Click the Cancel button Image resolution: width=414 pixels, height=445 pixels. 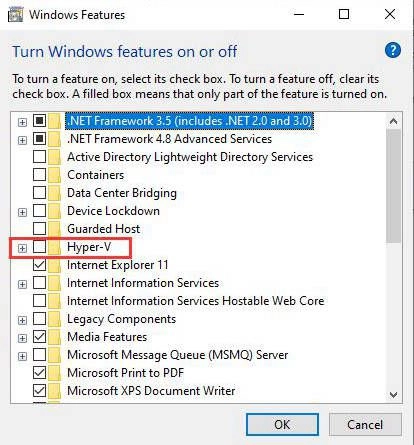click(365, 425)
